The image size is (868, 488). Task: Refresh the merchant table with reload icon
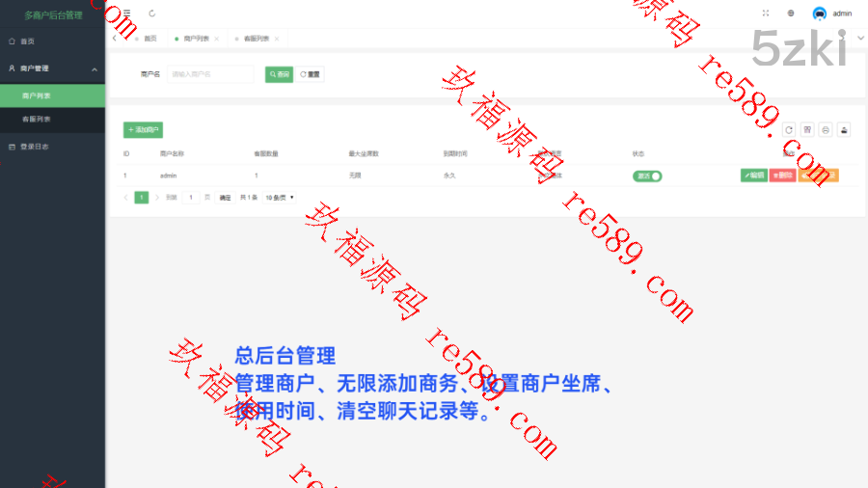[x=788, y=129]
